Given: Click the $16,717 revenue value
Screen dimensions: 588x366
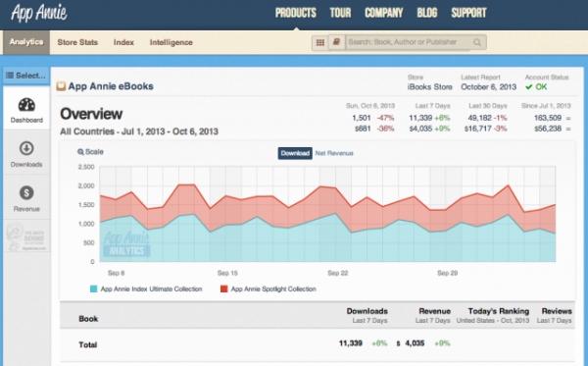Looking at the screenshot, I should click(x=478, y=129).
